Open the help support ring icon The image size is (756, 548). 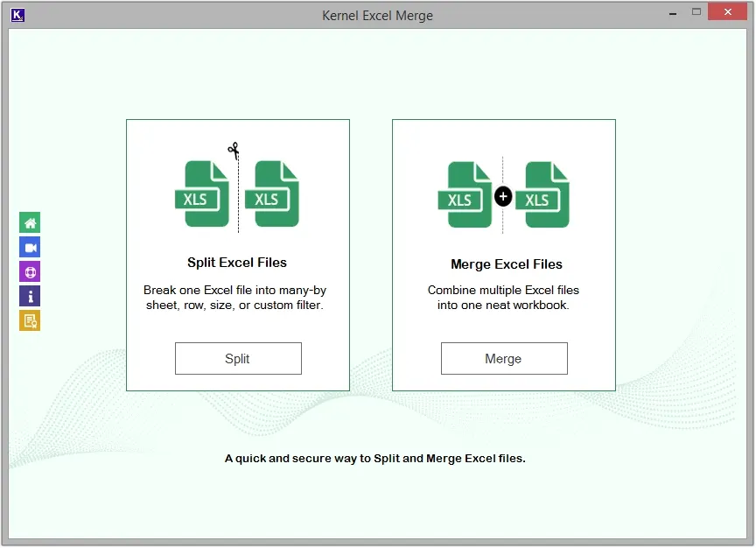29,271
